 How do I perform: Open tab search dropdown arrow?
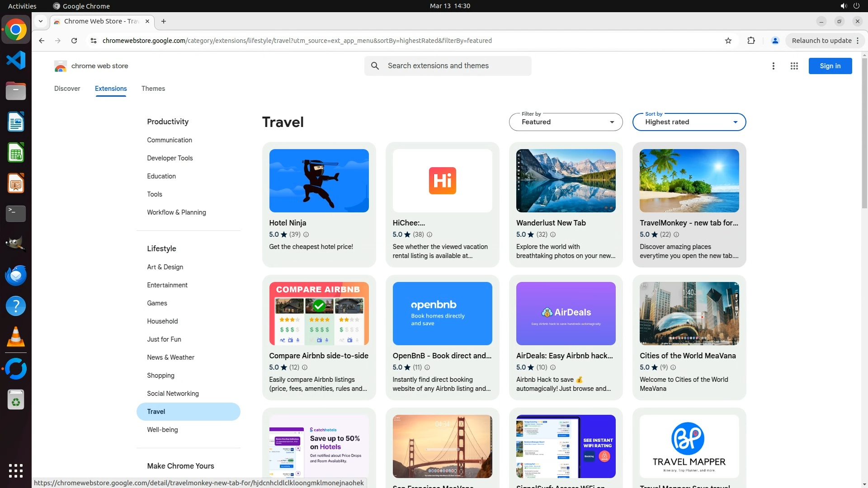pos(41,21)
